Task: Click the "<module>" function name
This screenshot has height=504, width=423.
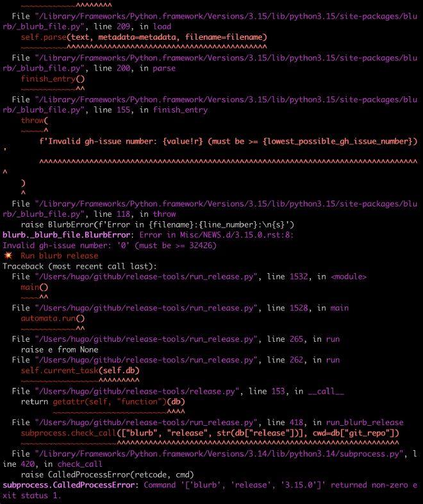Action: tap(349, 277)
